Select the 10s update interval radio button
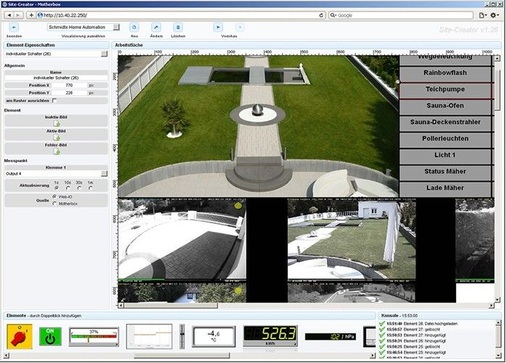 [68, 188]
